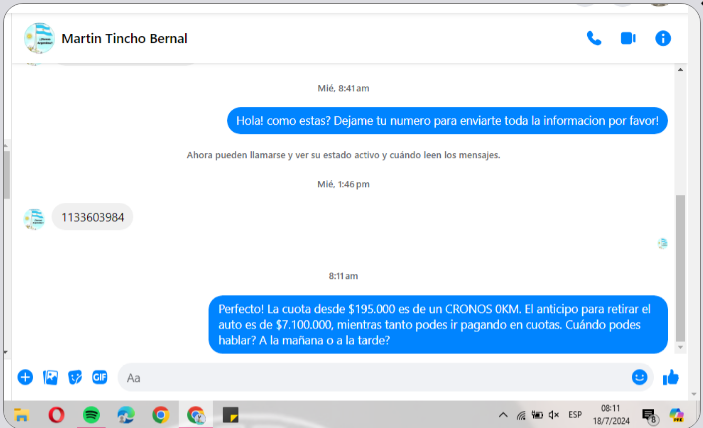Image resolution: width=703 pixels, height=428 pixels.
Task: Select the 'Hola! como estas?' message bubble
Action: point(447,121)
